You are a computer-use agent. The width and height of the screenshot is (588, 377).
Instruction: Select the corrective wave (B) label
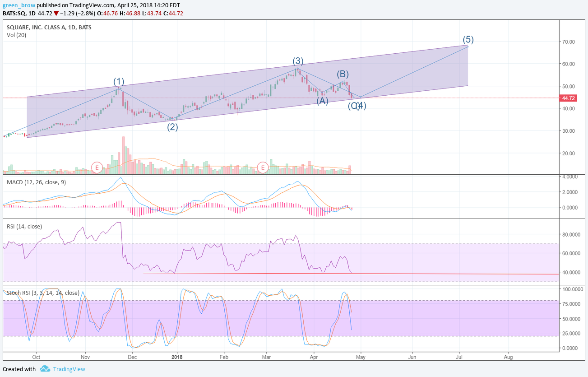click(343, 74)
